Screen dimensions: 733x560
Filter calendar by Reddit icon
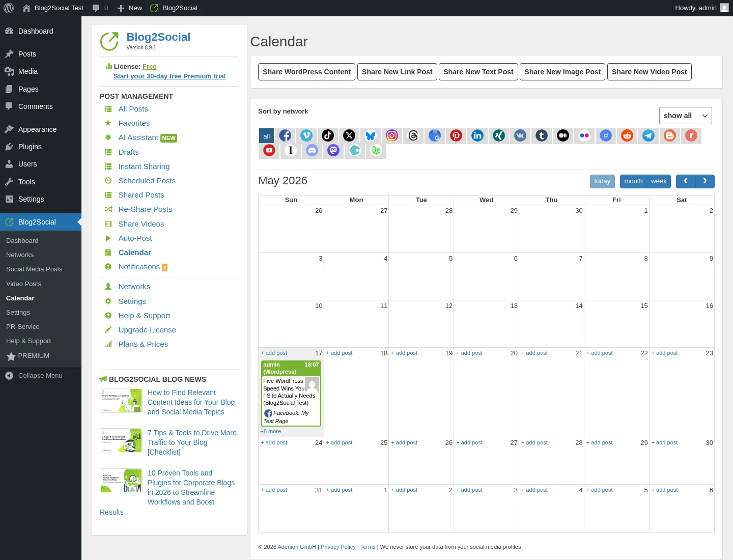point(627,135)
